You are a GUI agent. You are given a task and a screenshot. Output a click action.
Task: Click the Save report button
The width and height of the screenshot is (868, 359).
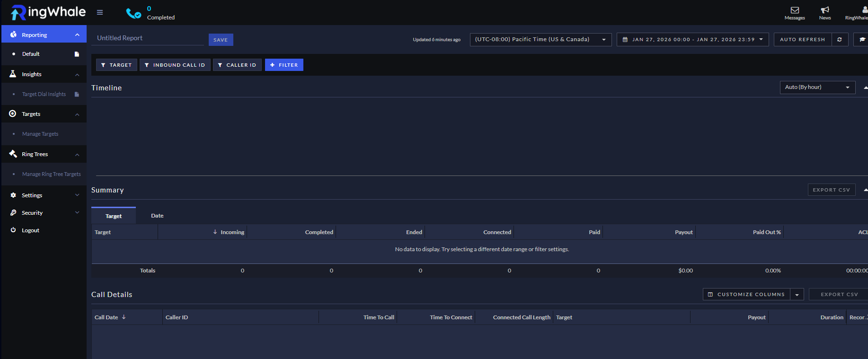pos(221,40)
